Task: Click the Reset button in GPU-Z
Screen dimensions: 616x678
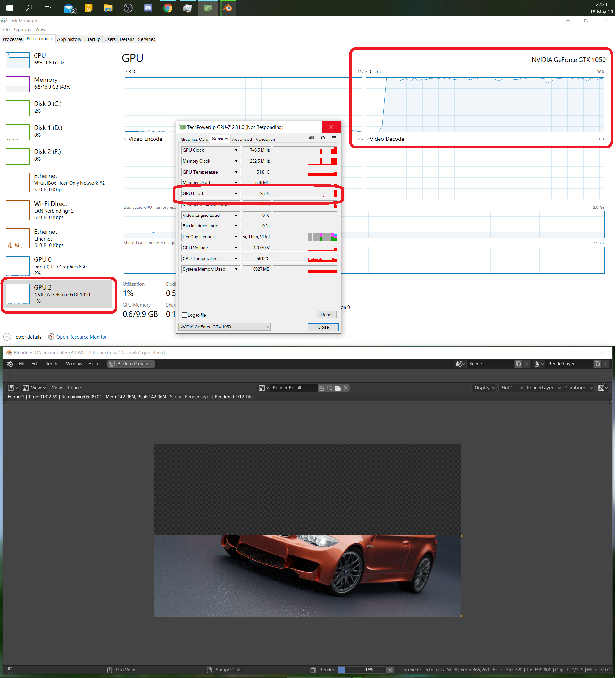Action: point(327,315)
